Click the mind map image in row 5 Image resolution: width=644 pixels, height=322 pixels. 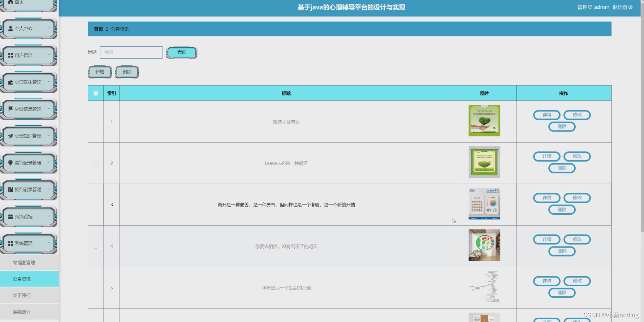coord(484,287)
